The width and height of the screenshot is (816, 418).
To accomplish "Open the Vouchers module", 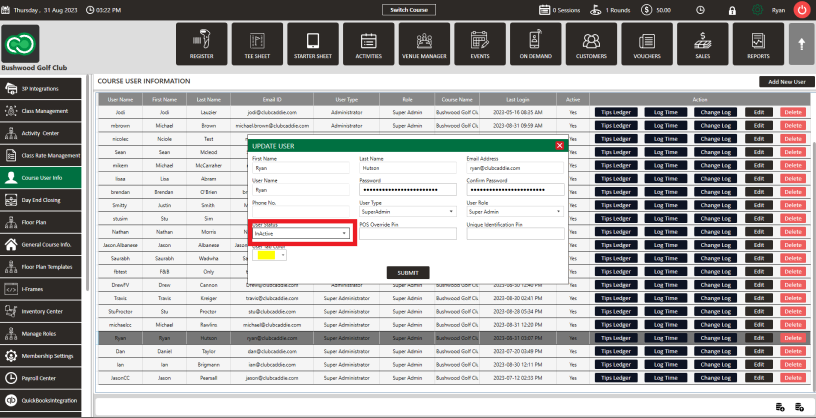I will pyautogui.click(x=647, y=44).
